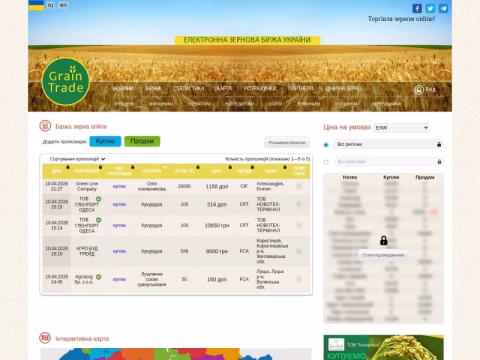Screen dimensions: 480x360
Task: Click the lock icon in Всі регіони field
Action: pos(439,144)
